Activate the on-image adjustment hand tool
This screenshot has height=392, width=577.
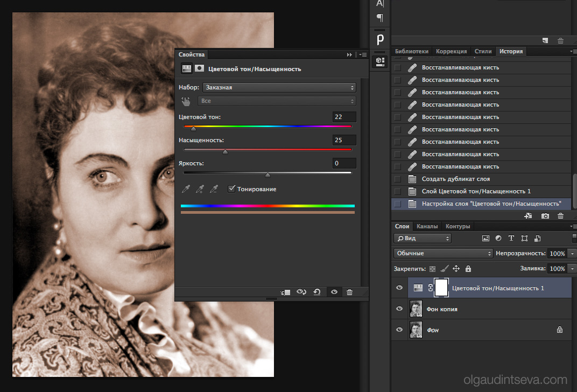[186, 101]
